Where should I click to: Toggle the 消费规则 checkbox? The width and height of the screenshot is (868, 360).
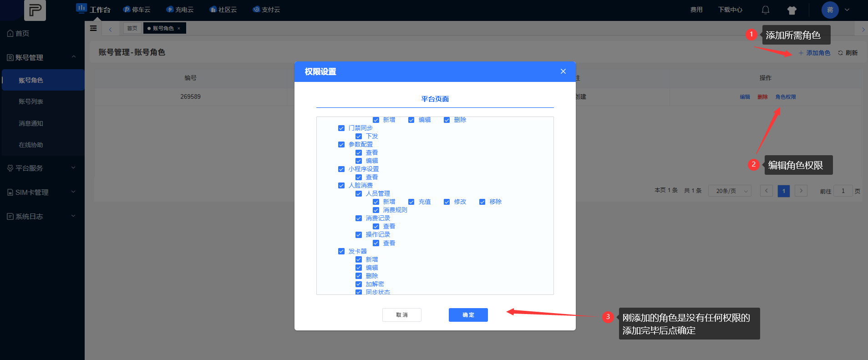click(376, 210)
